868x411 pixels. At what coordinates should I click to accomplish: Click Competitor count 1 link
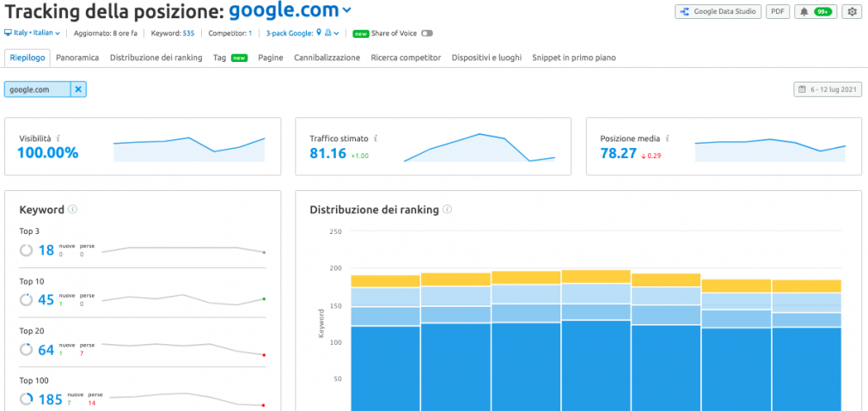click(x=250, y=34)
